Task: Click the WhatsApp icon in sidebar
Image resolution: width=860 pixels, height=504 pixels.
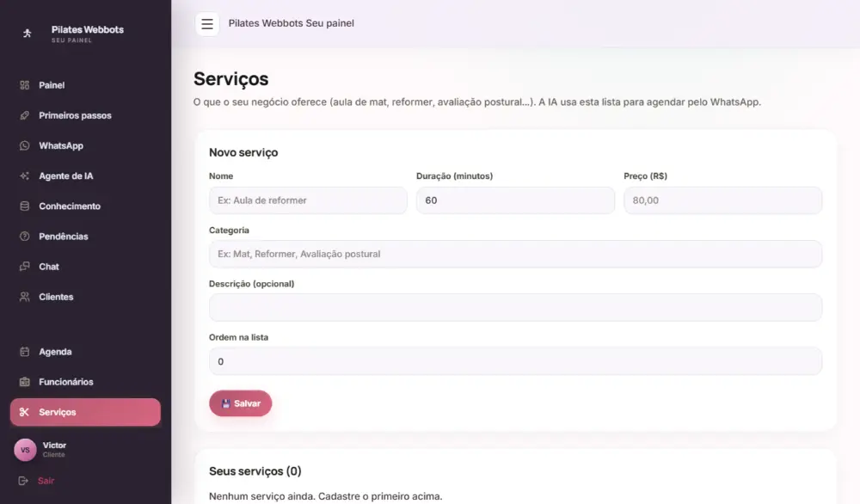Action: (25, 145)
